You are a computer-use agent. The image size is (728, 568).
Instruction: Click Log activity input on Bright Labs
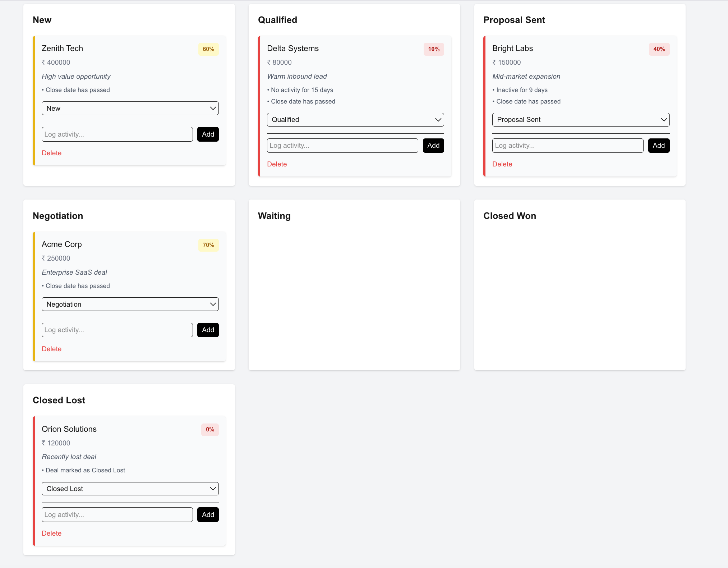[567, 146]
